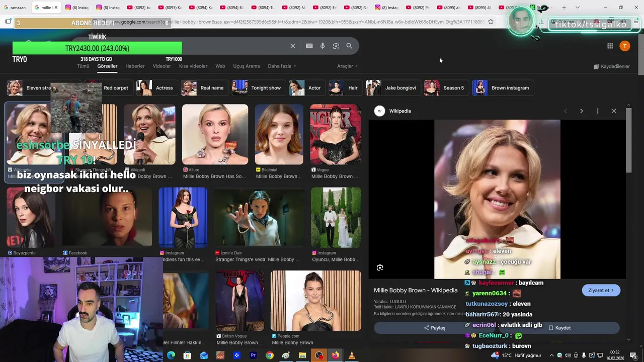This screenshot has height=362, width=644.
Task: Filter by the Real name chip
Action: click(x=204, y=88)
